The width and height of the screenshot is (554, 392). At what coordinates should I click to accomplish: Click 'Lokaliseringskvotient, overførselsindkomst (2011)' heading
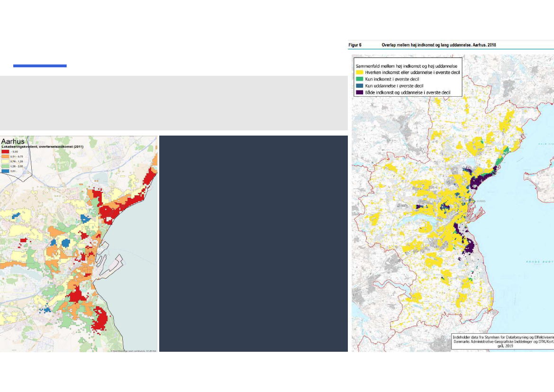pyautogui.click(x=42, y=146)
